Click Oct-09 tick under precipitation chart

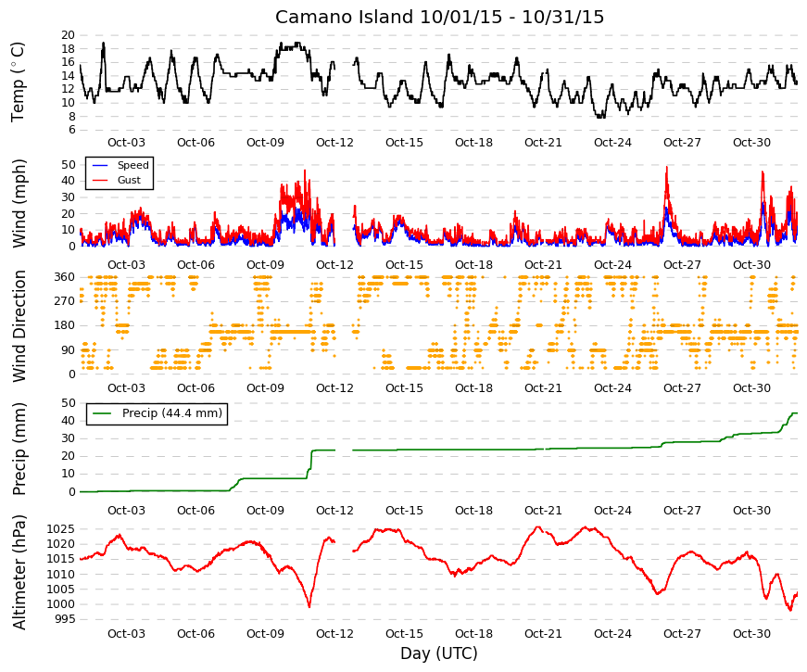[x=265, y=511]
